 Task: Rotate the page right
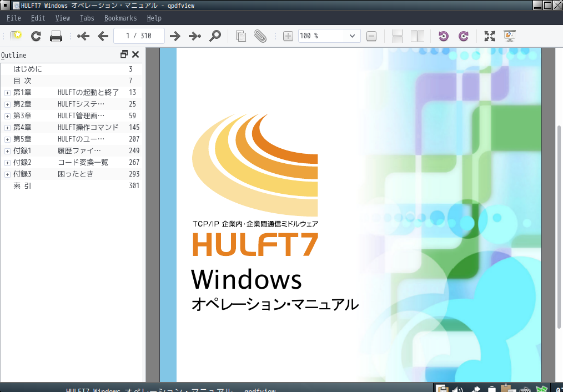(x=464, y=36)
